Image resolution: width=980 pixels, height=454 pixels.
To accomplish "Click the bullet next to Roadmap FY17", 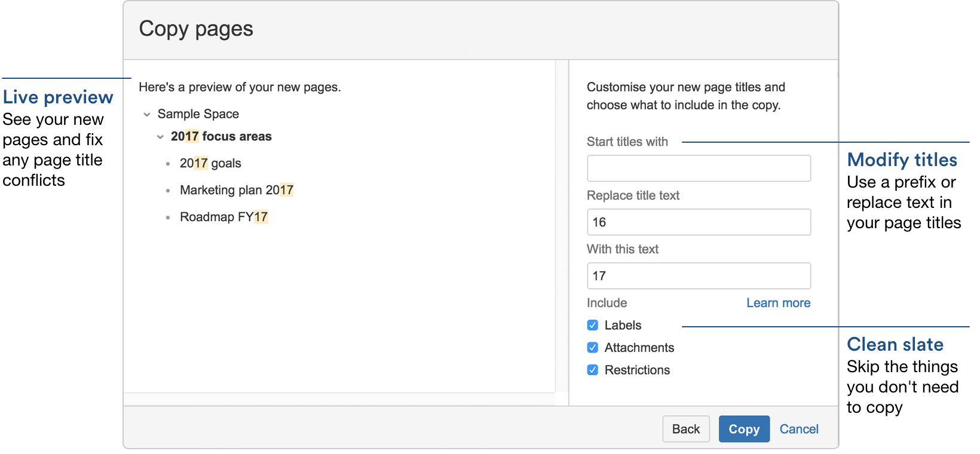I will coord(168,217).
